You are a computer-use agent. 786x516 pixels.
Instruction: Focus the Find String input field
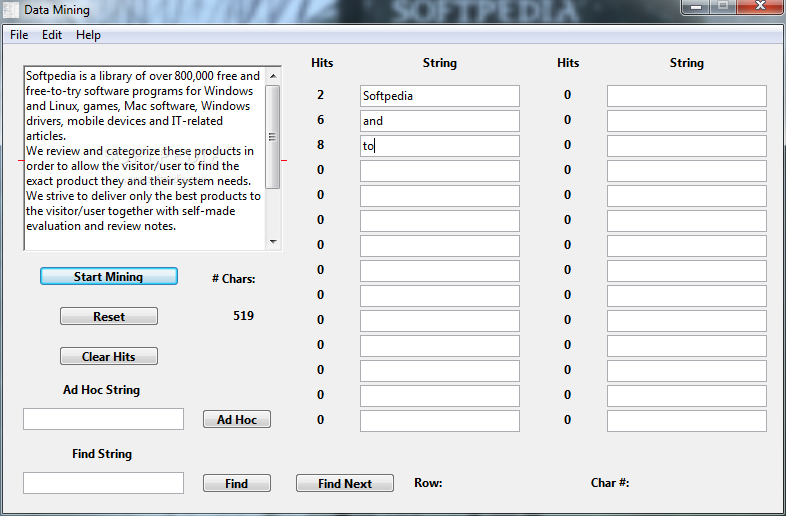[103, 483]
